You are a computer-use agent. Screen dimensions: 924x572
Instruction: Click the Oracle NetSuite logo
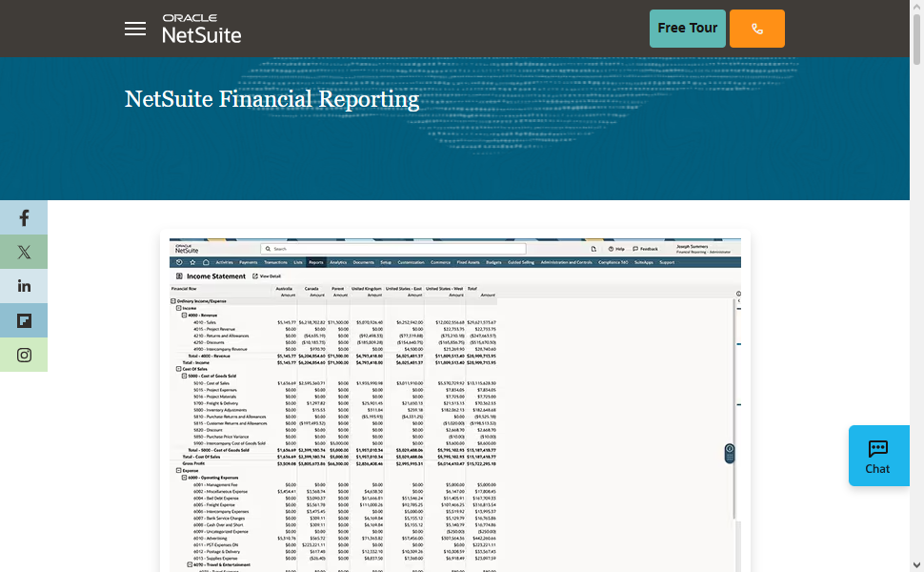point(202,29)
